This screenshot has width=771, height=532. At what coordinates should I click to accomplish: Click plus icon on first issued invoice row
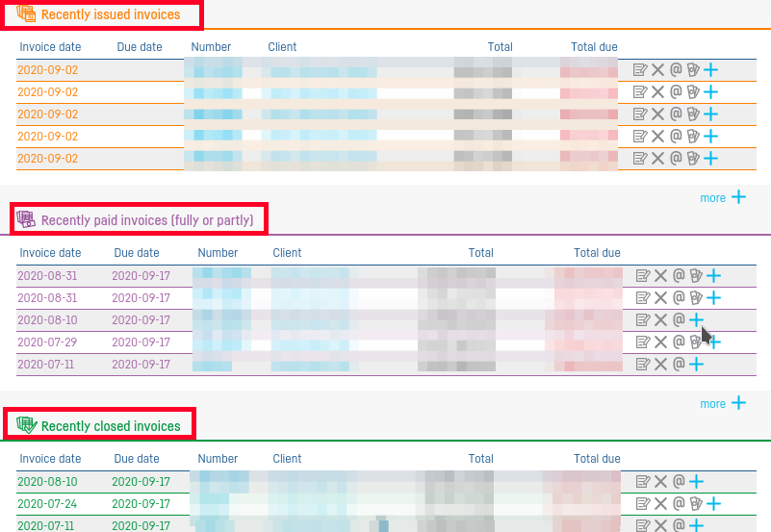[x=710, y=70]
